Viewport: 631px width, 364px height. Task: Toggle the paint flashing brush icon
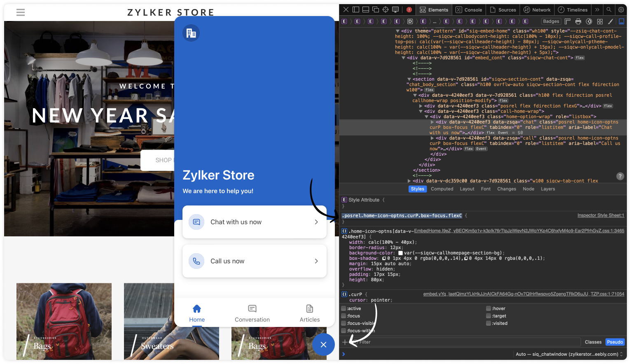(x=610, y=21)
